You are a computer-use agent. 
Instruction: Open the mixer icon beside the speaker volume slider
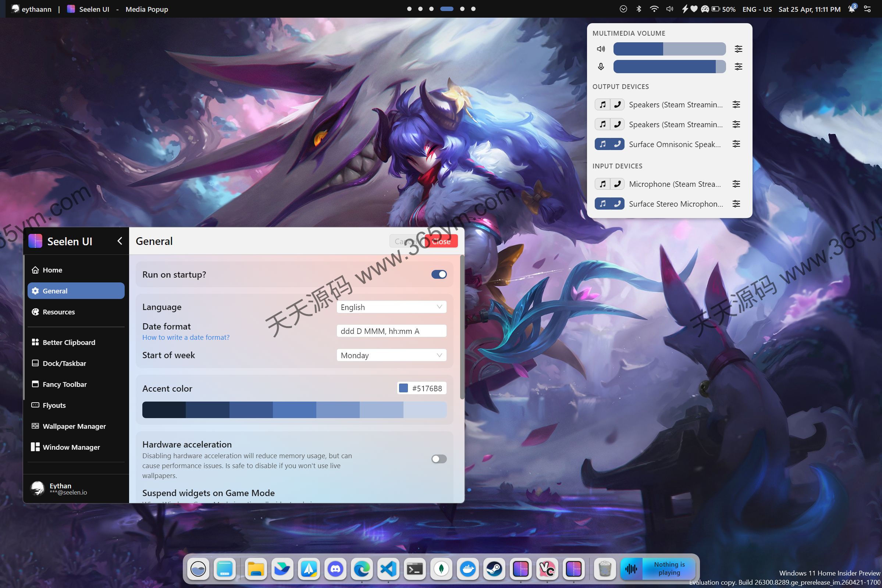tap(739, 49)
